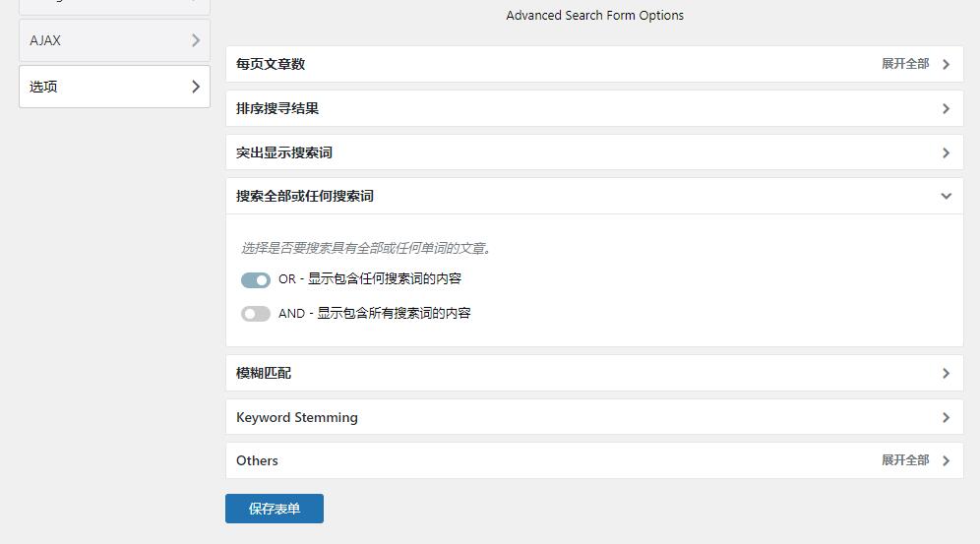Expand the 每页文章数 section header

(x=594, y=64)
